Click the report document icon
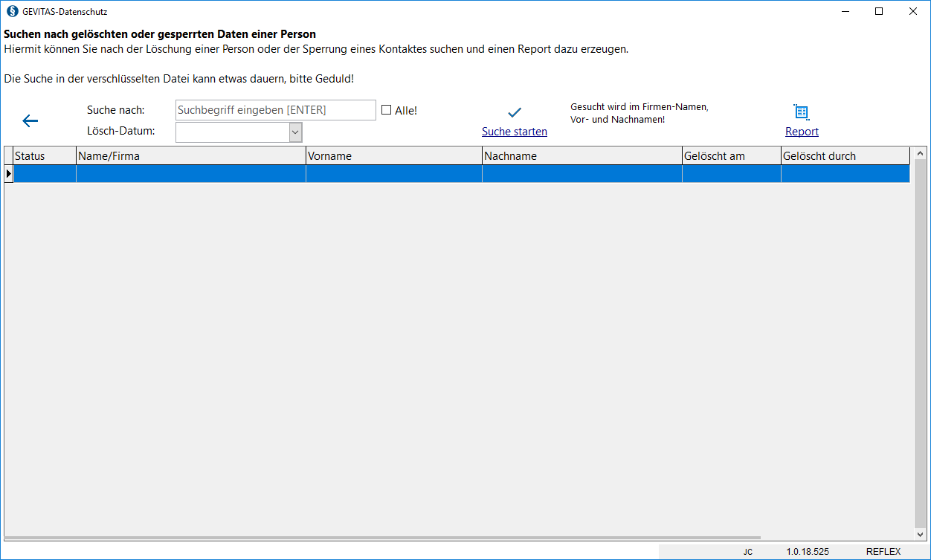This screenshot has width=931, height=560. pyautogui.click(x=801, y=112)
